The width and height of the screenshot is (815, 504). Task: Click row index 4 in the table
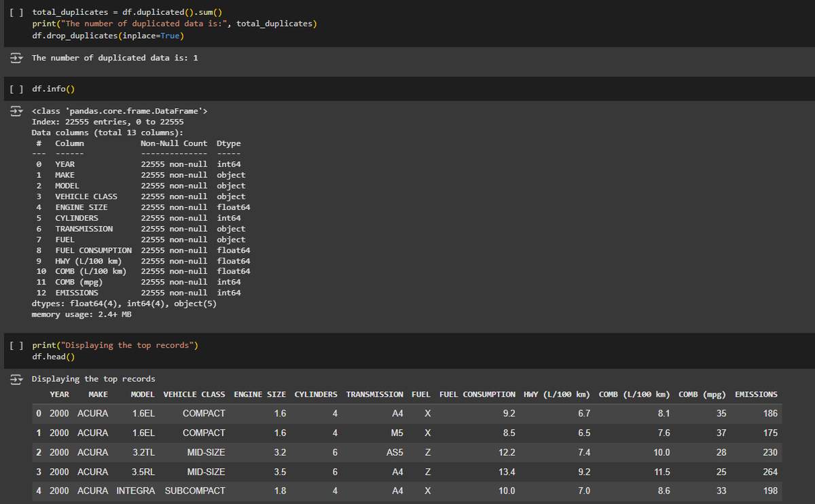(39, 490)
